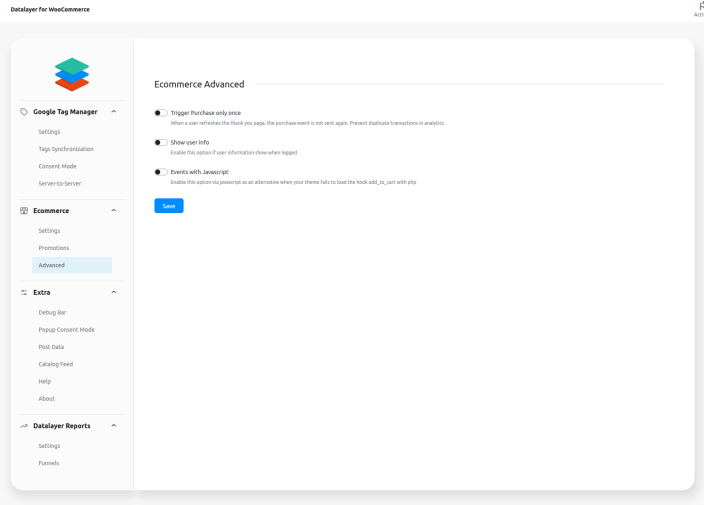Screen dimensions: 704x505
Task: Open Popup Consent Mode page
Action: coord(66,329)
